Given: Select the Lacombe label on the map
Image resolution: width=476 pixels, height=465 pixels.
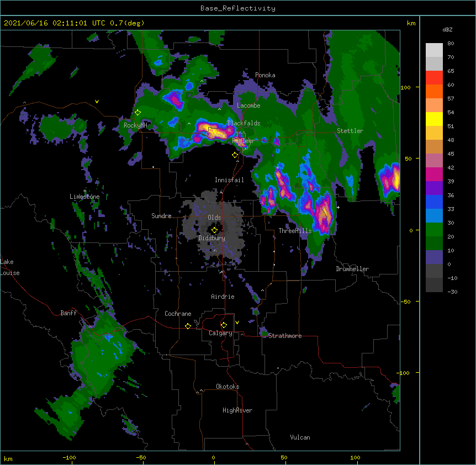Looking at the screenshot, I should [x=248, y=105].
